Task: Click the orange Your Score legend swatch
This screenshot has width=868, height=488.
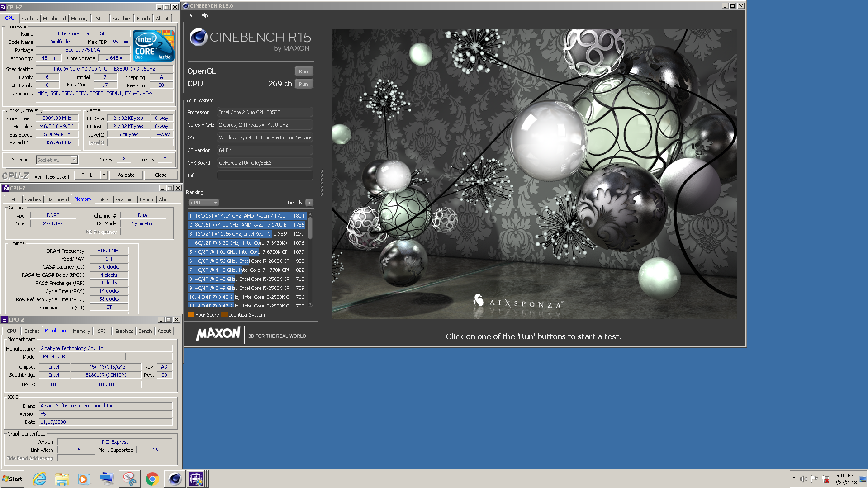Action: (191, 315)
